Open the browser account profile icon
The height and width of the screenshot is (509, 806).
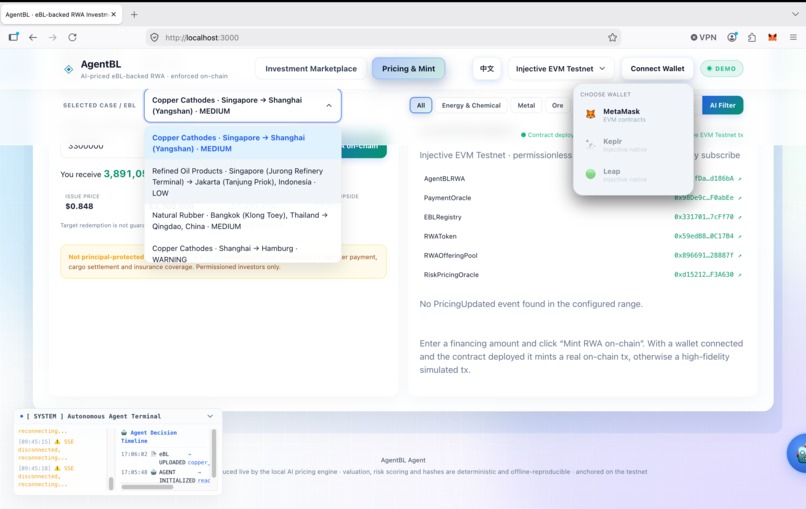732,38
